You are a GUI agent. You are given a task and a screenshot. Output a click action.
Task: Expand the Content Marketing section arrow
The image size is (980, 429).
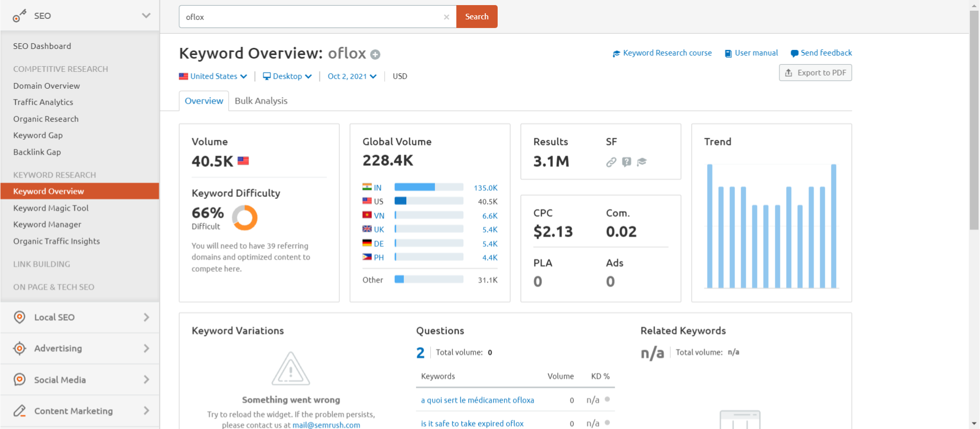pyautogui.click(x=146, y=411)
